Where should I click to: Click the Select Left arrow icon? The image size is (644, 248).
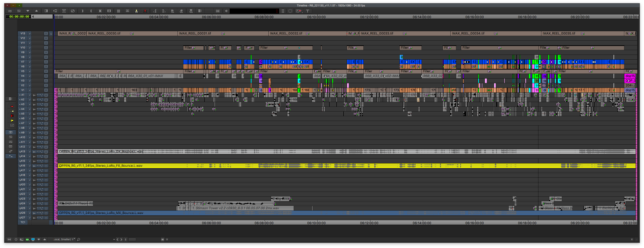[x=173, y=11]
